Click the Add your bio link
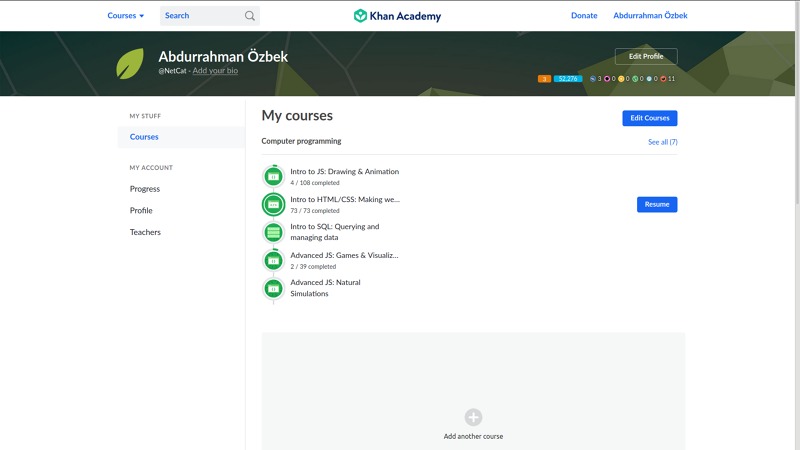Screen dimensions: 800x450 (x=215, y=71)
